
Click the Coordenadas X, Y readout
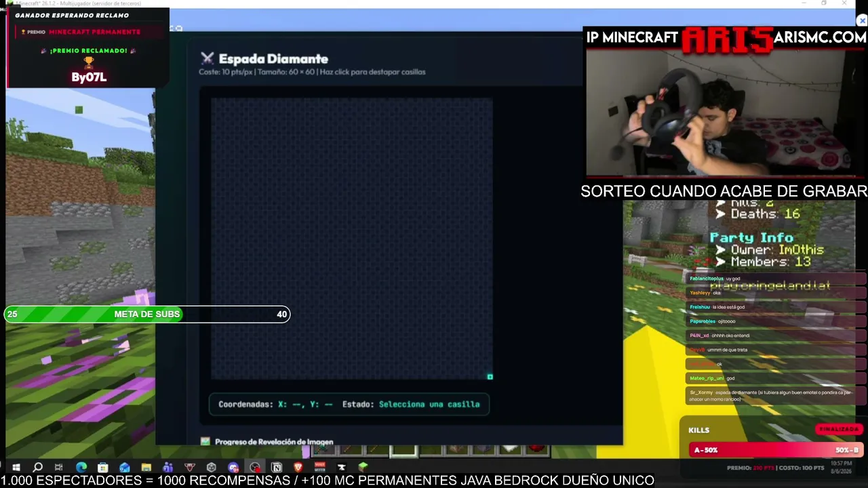[275, 404]
